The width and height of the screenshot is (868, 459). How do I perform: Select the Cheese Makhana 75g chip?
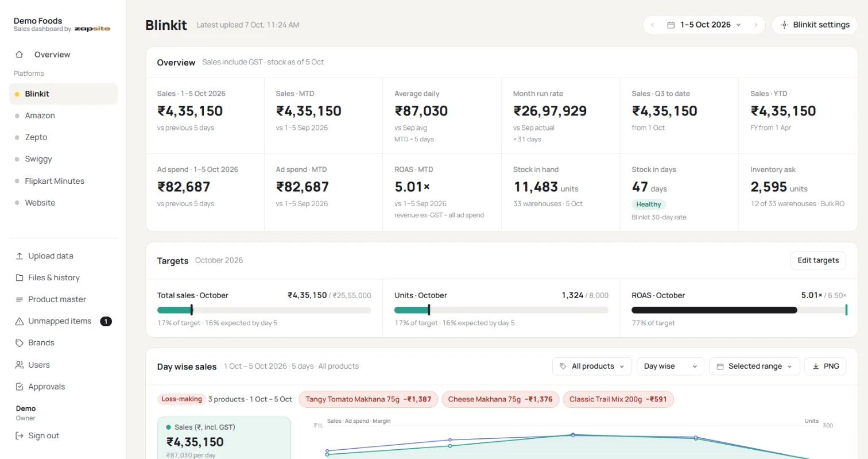coord(500,399)
